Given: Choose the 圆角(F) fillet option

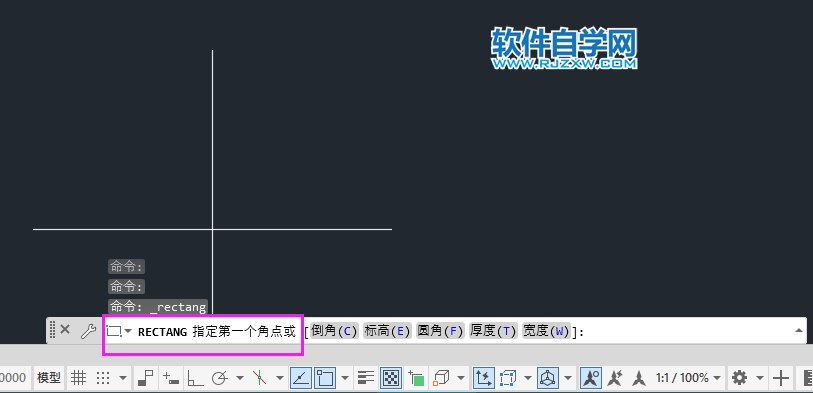Looking at the screenshot, I should coord(440,331).
